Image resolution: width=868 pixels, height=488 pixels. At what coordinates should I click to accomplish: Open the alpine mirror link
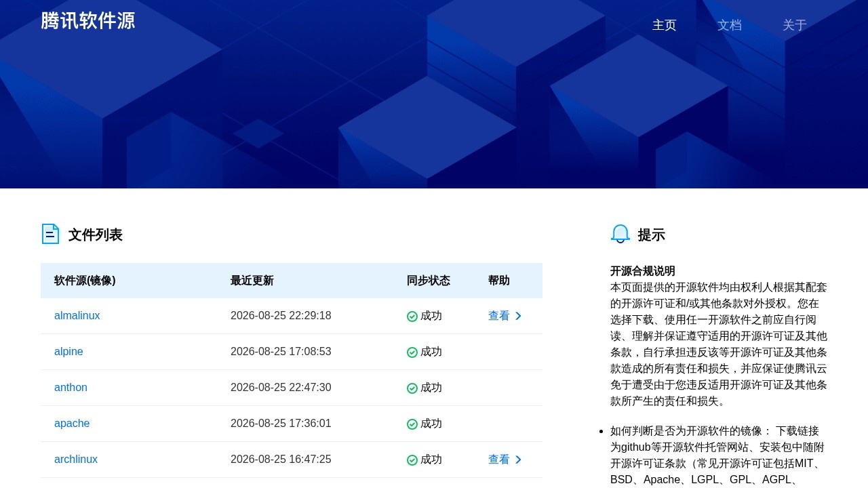coord(68,352)
